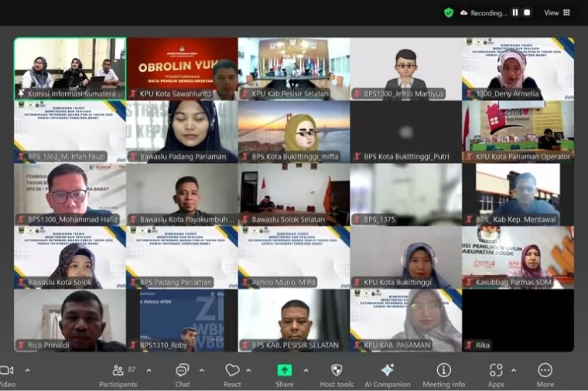
Task: Select Bawaslu Kota Solok video tile
Action: [70, 257]
